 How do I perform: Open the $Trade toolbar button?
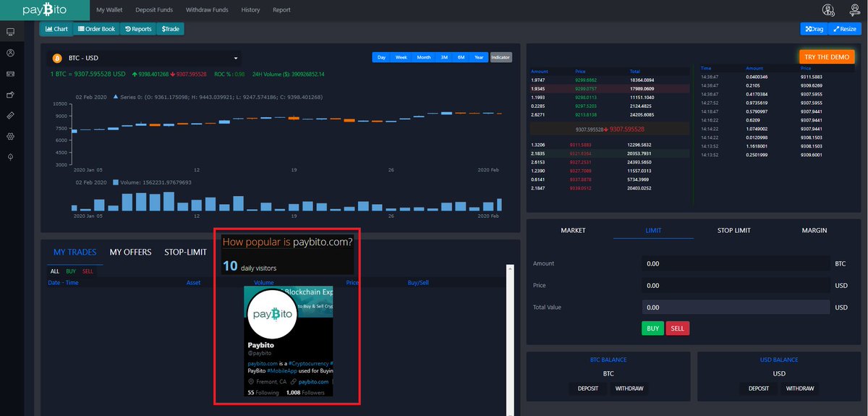[171, 29]
